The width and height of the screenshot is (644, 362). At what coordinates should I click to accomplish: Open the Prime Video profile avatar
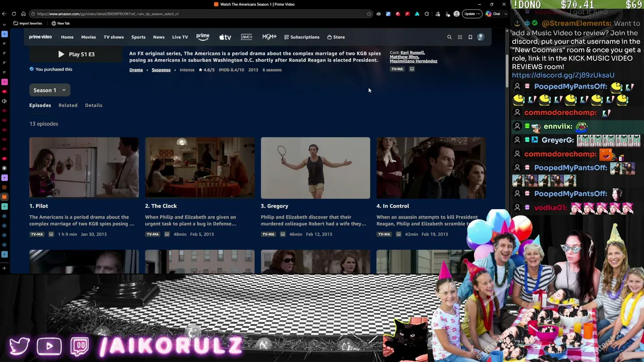(481, 37)
